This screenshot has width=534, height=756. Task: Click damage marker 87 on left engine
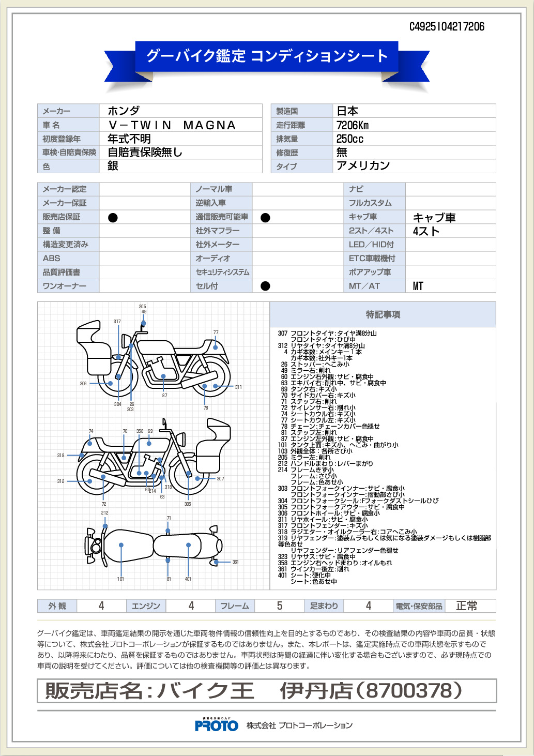pos(163,376)
